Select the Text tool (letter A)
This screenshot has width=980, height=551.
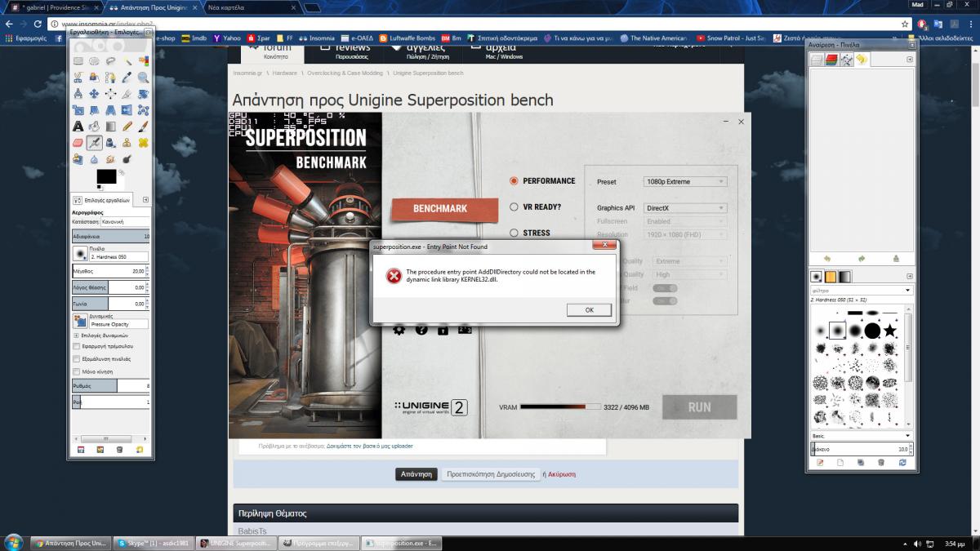(x=78, y=127)
